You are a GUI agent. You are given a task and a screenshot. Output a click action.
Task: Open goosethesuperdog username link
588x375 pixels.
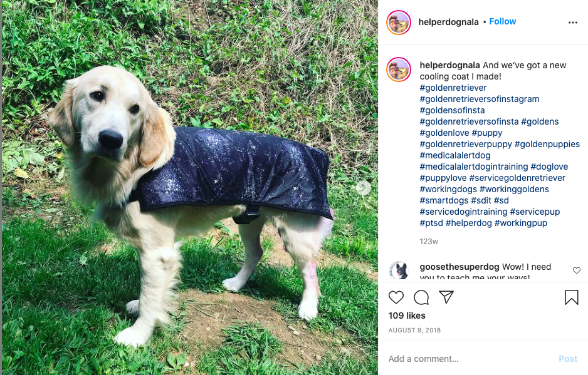459,267
